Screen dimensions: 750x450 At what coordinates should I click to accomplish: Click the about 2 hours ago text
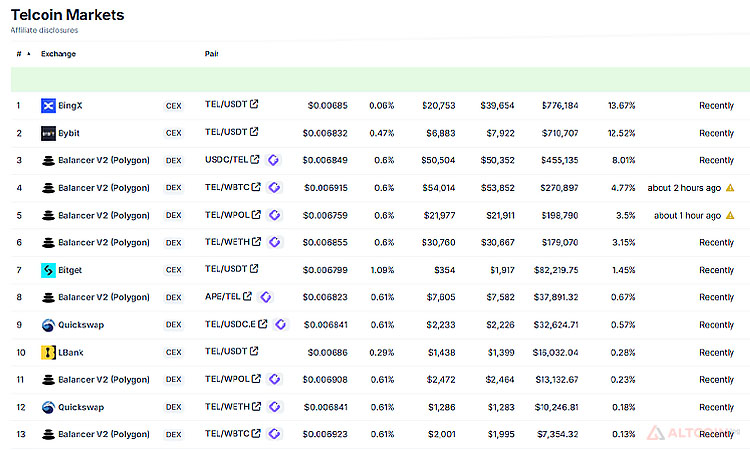pyautogui.click(x=684, y=188)
